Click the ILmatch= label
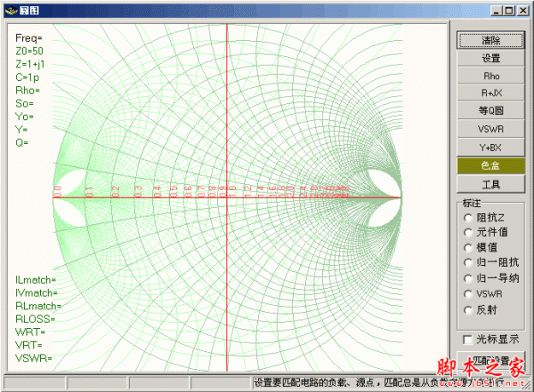The height and width of the screenshot is (392, 534). 36,280
